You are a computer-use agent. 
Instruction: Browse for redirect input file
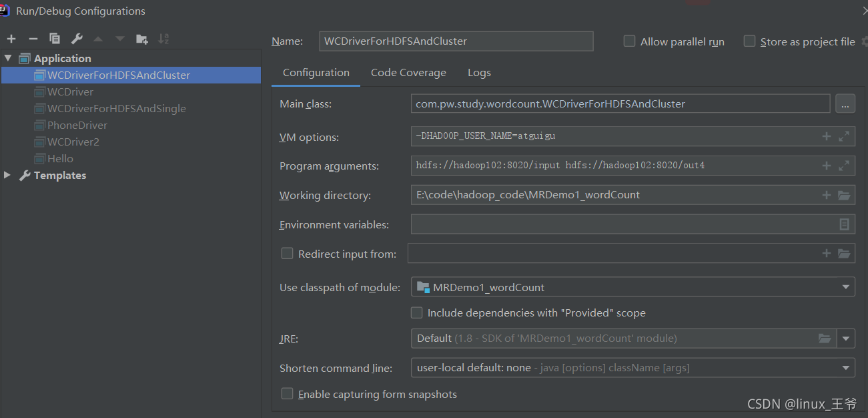point(844,253)
